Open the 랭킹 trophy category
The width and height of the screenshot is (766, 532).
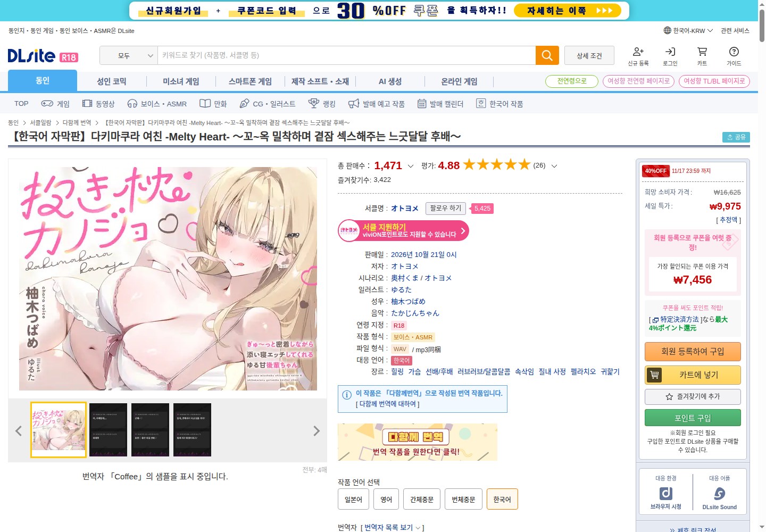pos(322,104)
